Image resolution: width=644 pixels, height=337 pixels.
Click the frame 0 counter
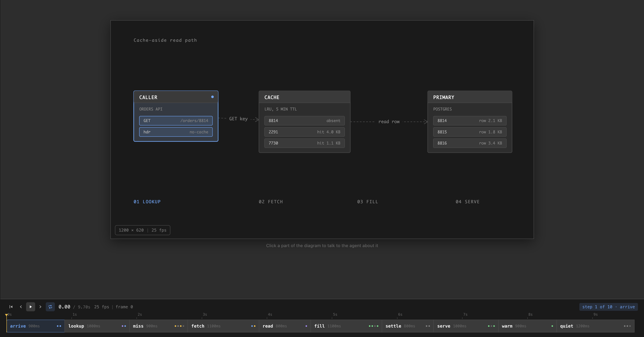pyautogui.click(x=124, y=307)
